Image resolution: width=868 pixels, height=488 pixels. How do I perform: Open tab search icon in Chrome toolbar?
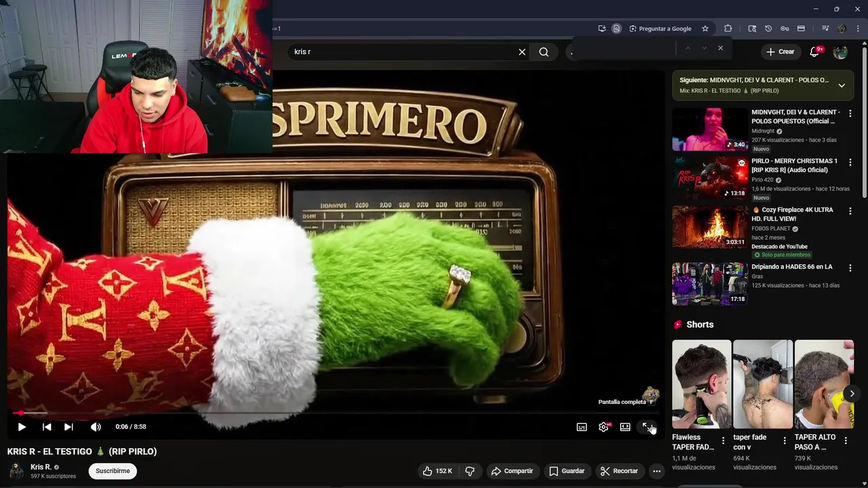(x=752, y=28)
